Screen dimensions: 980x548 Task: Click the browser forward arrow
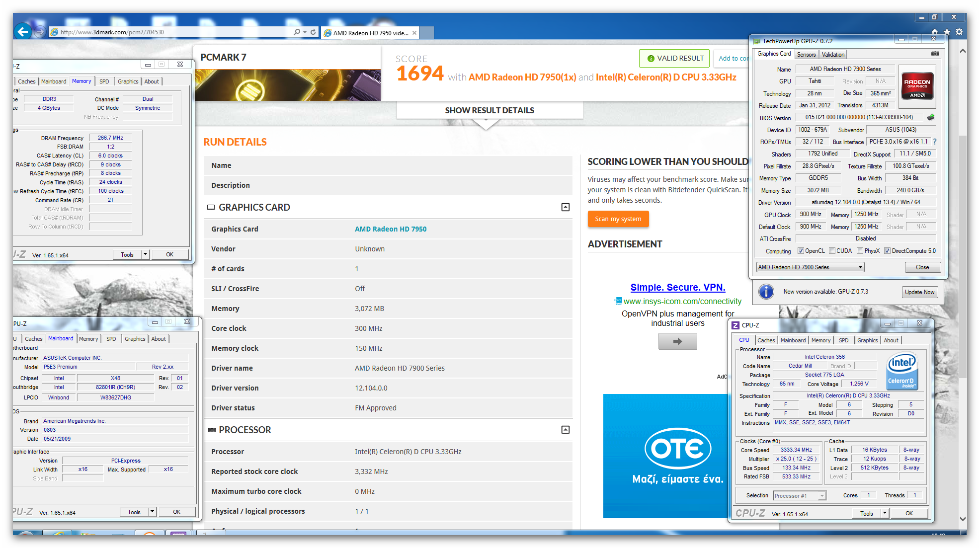[x=40, y=32]
